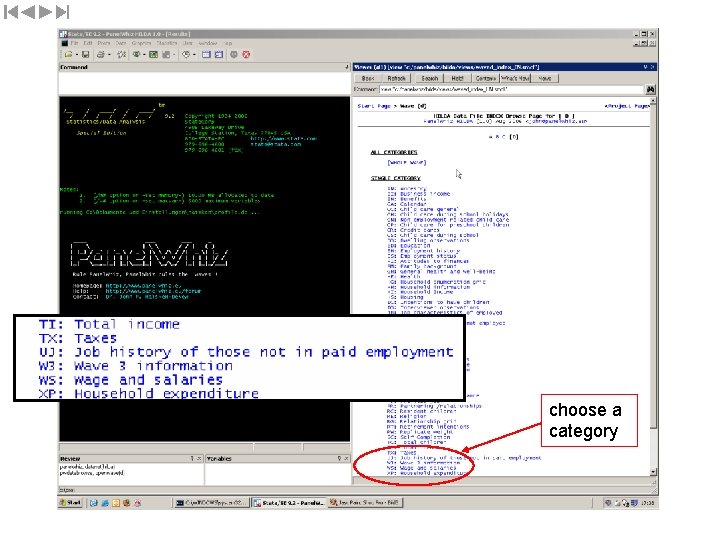The image size is (720, 540).
Task: Click the first quick launch icon beside Start
Action: click(93, 503)
